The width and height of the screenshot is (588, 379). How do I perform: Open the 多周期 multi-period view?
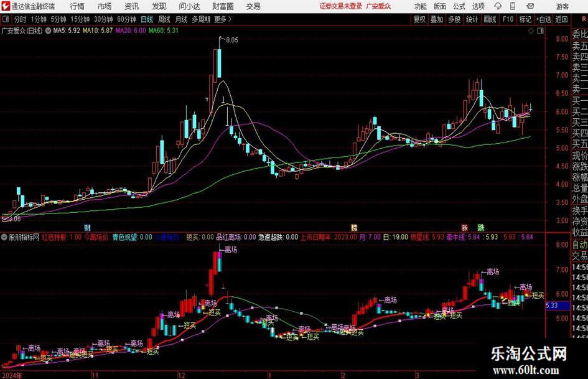pyautogui.click(x=201, y=19)
